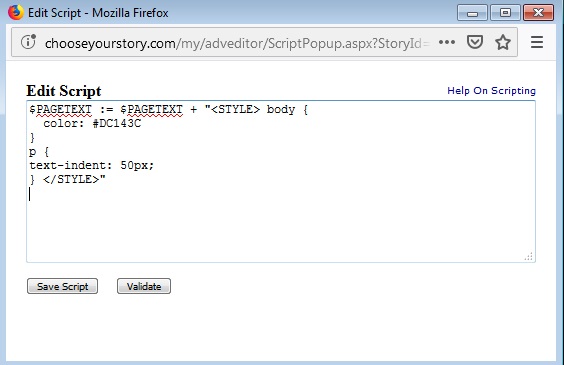The width and height of the screenshot is (564, 365).
Task: Minimize the Edit Script window
Action: pos(472,13)
